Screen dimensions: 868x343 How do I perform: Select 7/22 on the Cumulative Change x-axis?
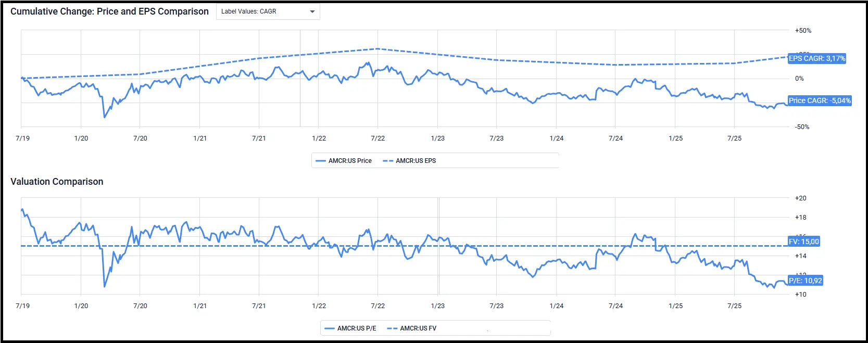click(378, 138)
